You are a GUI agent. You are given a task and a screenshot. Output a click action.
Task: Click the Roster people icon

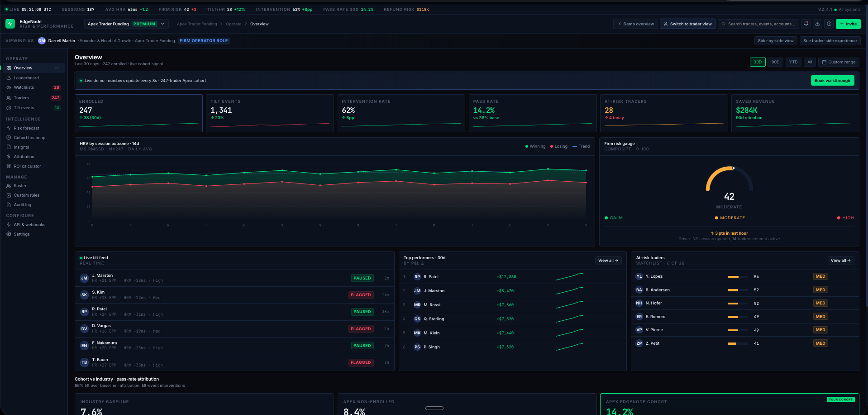[9, 186]
